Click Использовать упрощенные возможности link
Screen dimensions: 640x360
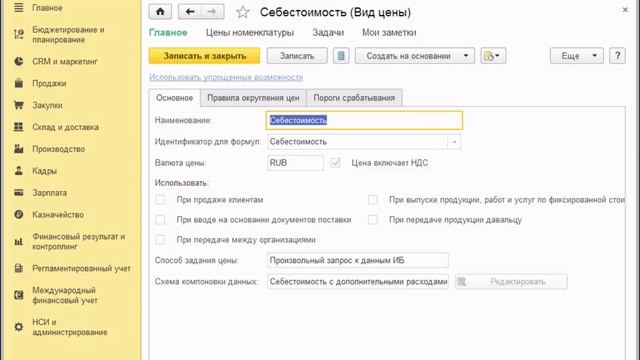(226, 77)
